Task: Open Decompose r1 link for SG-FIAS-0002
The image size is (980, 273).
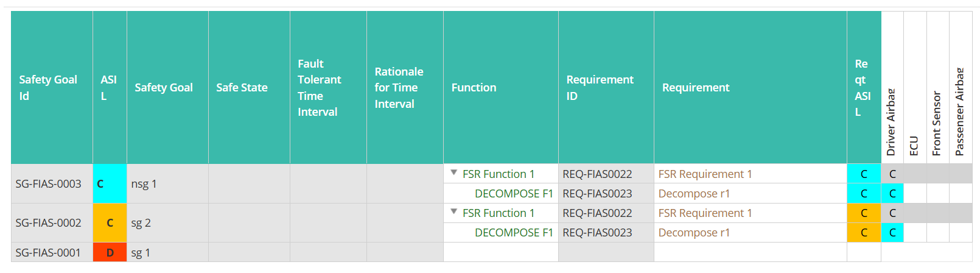Action: coord(694,232)
